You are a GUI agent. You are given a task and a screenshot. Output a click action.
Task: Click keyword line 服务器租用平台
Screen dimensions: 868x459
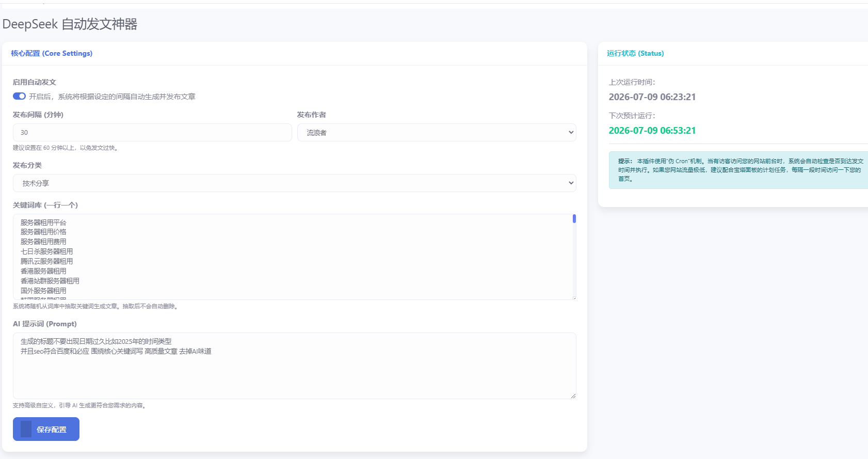tap(43, 223)
